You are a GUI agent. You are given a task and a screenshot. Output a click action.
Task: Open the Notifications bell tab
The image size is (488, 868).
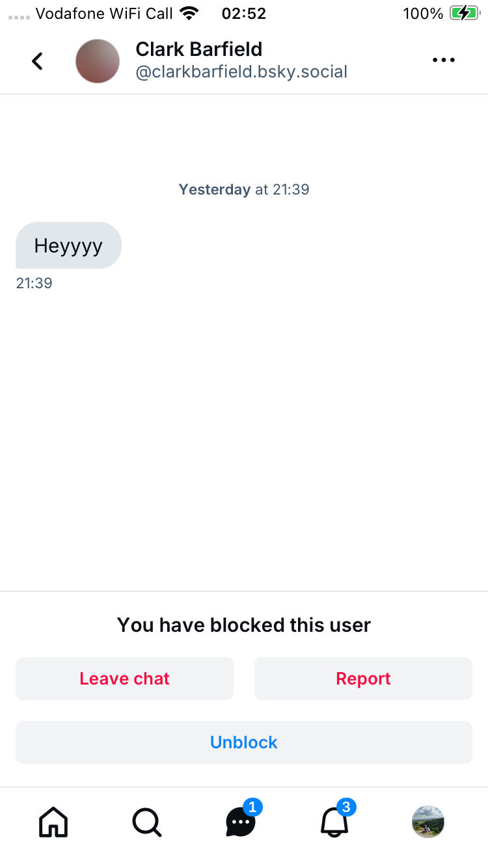tap(334, 822)
